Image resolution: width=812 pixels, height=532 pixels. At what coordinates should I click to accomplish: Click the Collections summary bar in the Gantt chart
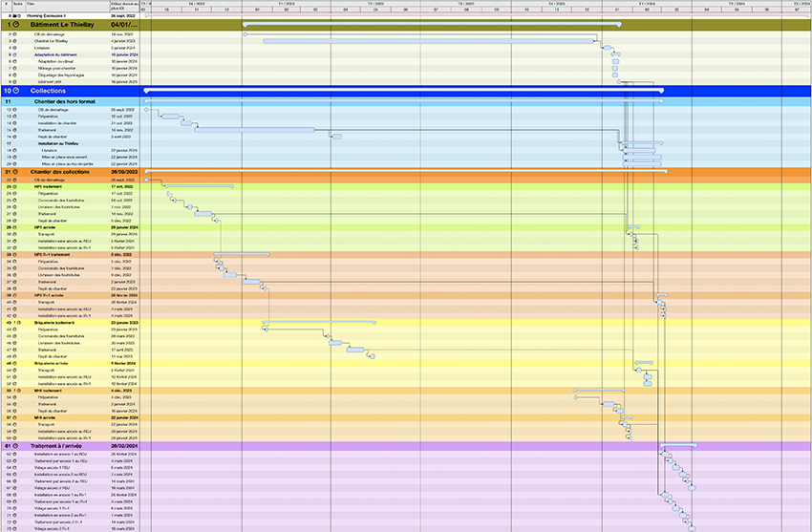coord(403,90)
